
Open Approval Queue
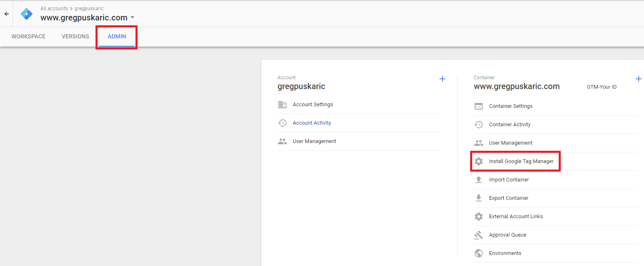click(508, 235)
